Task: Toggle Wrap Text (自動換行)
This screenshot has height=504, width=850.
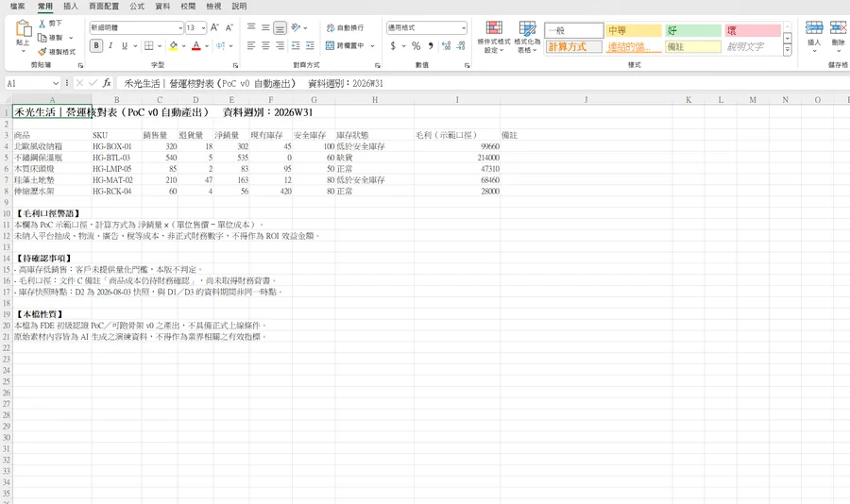Action: [345, 27]
